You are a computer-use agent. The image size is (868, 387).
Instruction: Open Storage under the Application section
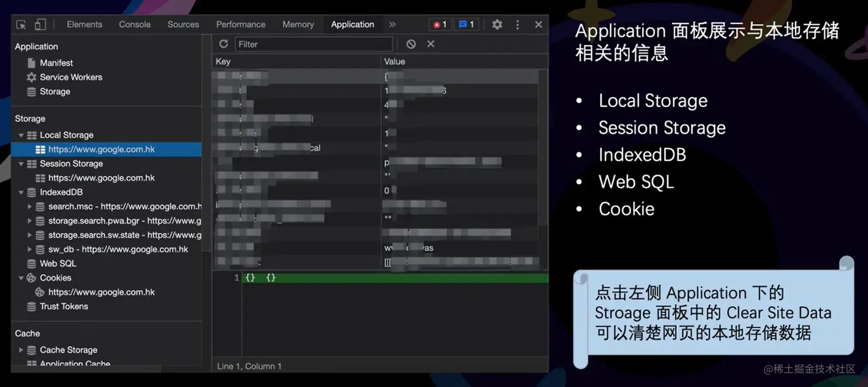click(x=55, y=92)
